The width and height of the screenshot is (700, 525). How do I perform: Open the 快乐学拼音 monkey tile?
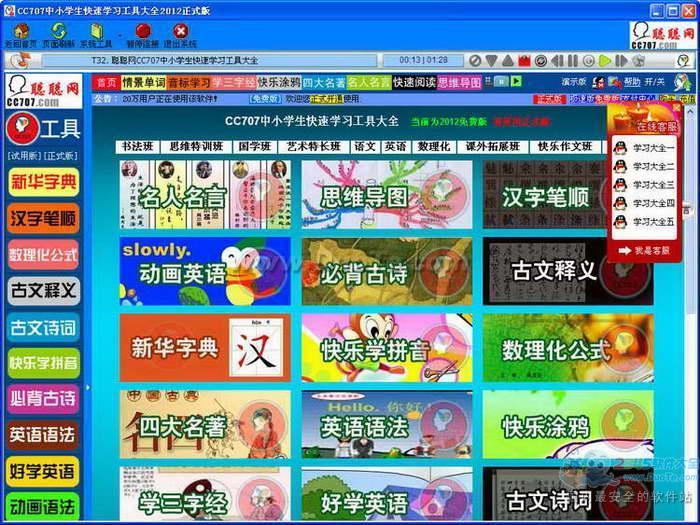click(x=387, y=348)
